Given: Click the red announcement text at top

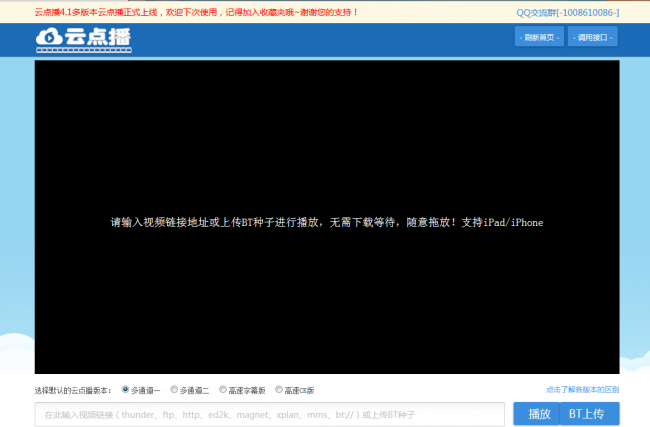Looking at the screenshot, I should pos(196,12).
